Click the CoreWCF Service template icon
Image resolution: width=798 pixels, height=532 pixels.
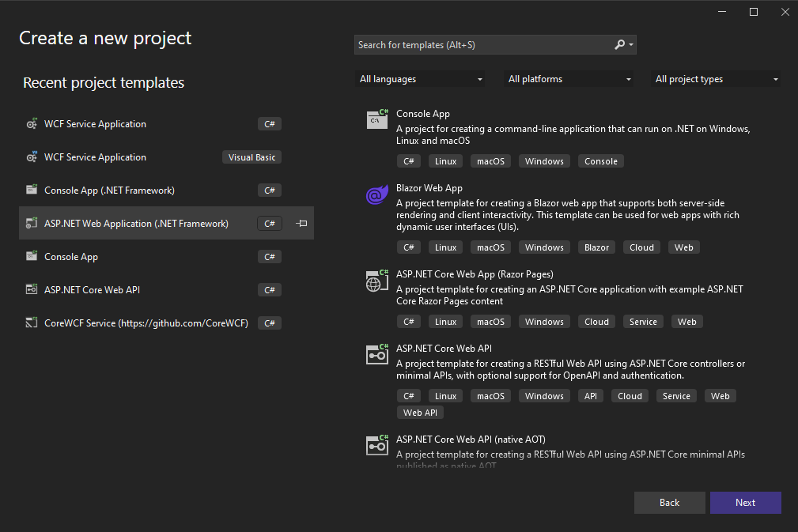tap(32, 323)
